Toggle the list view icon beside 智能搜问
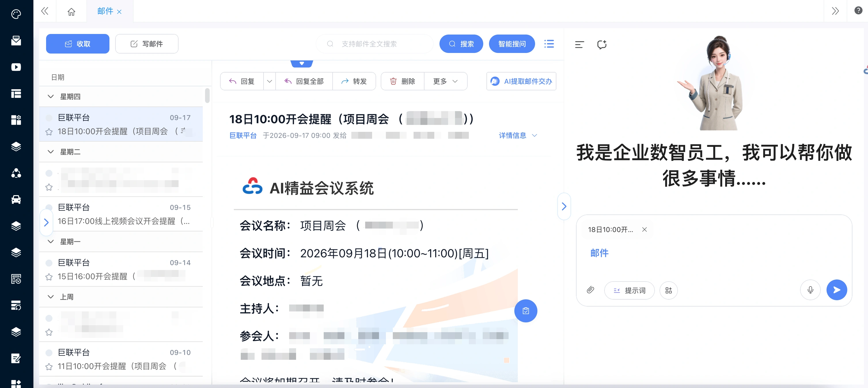 click(549, 44)
